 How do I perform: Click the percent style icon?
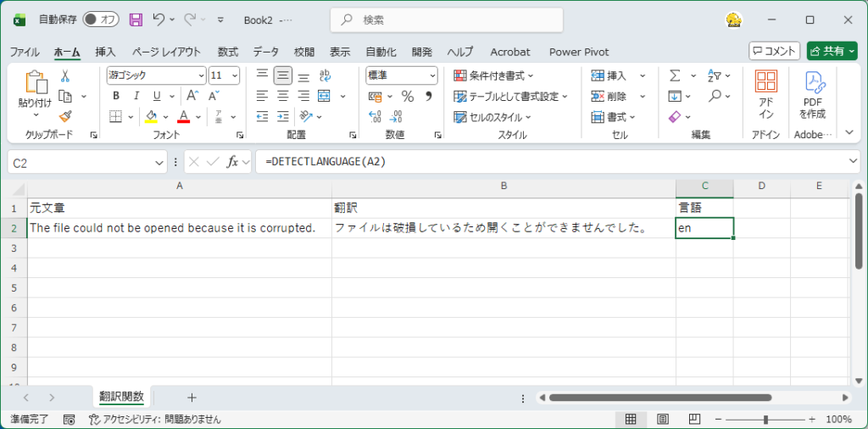(407, 96)
